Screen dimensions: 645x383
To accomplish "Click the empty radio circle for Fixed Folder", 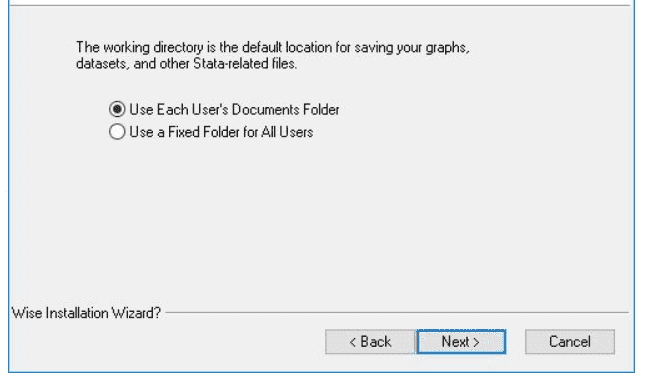I will coord(117,132).
